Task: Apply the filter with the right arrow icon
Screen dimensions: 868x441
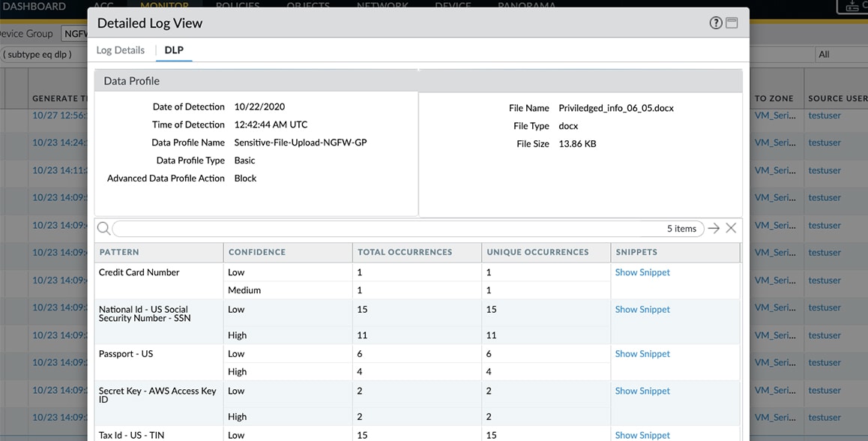Action: [x=714, y=229]
